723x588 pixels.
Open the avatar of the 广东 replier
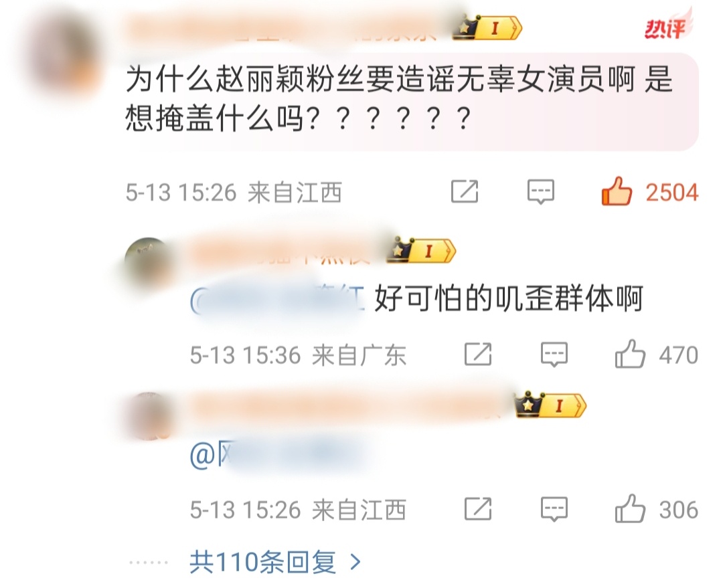(x=149, y=263)
